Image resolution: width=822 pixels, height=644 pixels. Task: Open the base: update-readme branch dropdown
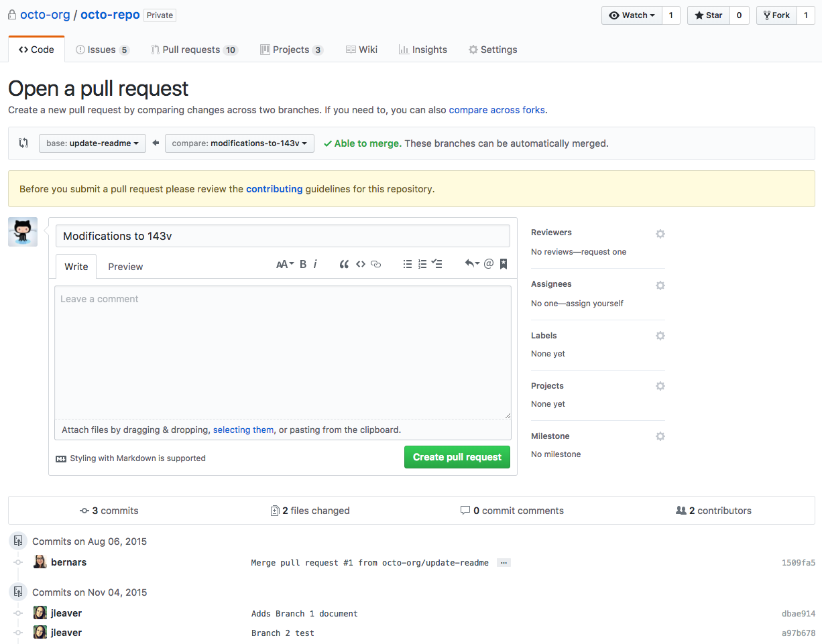[93, 143]
